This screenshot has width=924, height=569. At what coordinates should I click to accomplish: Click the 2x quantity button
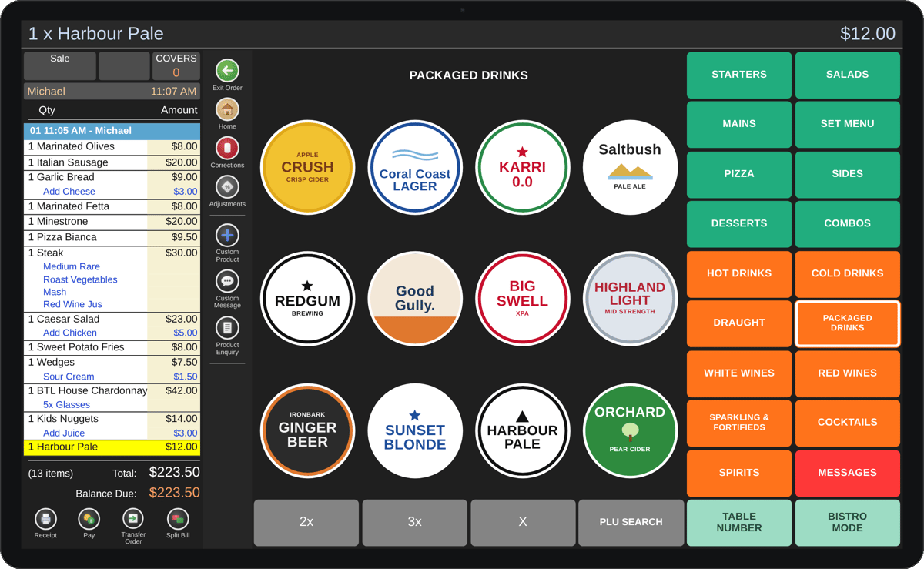[x=306, y=523]
